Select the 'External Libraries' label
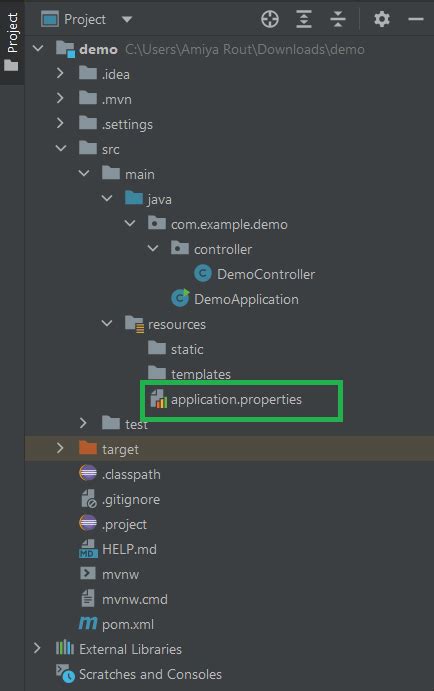Image resolution: width=434 pixels, height=691 pixels. [x=130, y=649]
